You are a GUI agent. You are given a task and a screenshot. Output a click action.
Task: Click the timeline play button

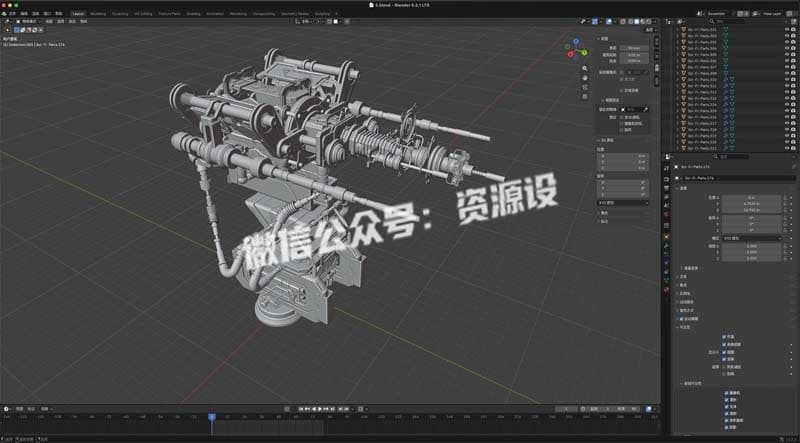point(319,409)
